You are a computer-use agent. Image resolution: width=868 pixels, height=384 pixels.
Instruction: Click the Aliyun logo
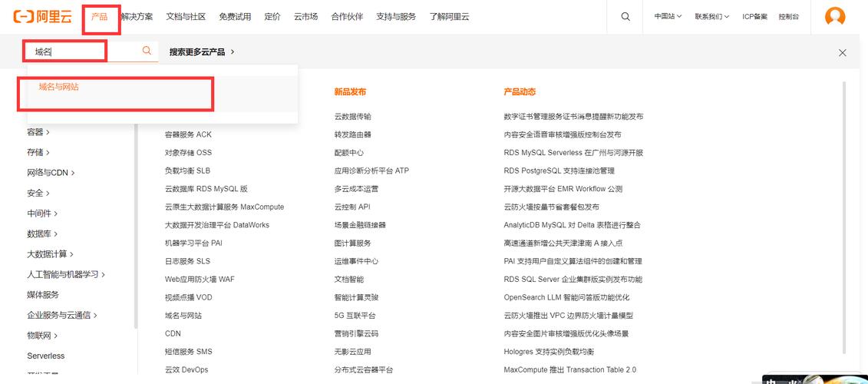[43, 17]
